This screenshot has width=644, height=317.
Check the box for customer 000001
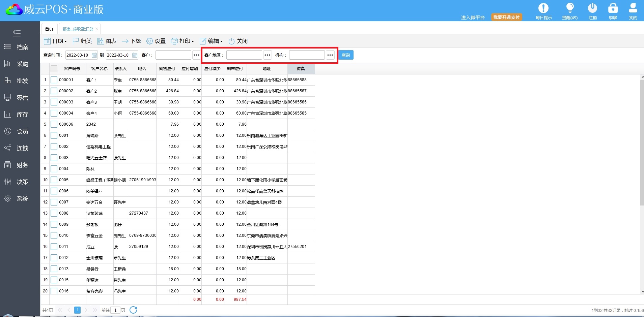pos(54,80)
